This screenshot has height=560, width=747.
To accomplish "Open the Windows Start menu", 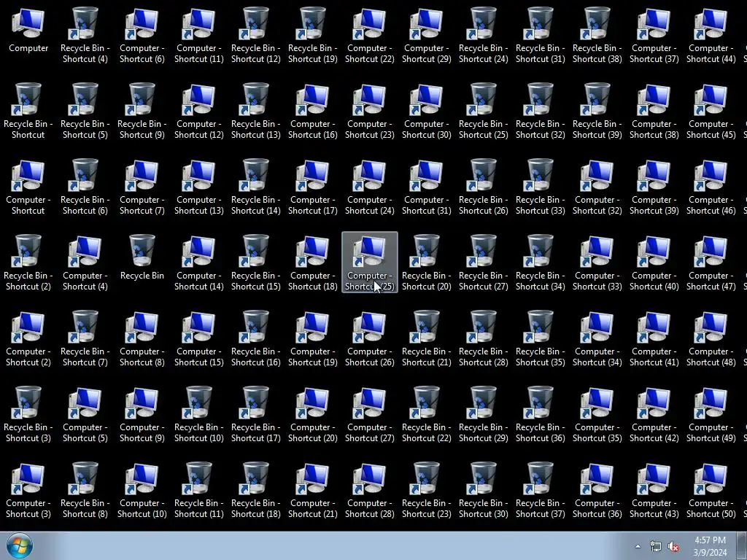I will (20, 545).
